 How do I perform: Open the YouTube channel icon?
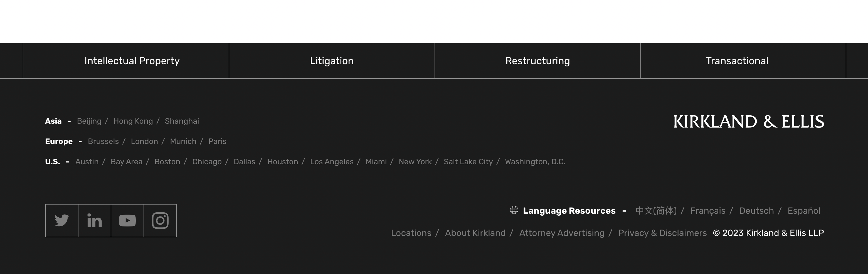pos(127,220)
